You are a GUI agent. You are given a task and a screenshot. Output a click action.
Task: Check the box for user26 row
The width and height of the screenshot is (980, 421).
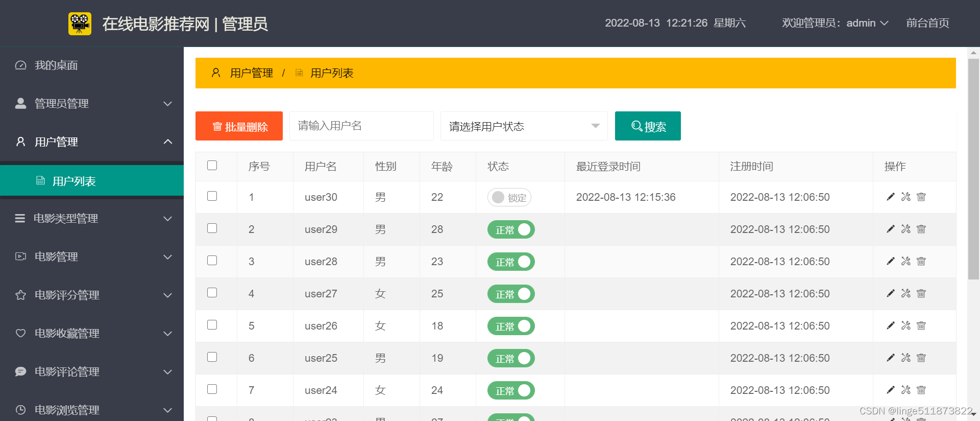pos(212,325)
